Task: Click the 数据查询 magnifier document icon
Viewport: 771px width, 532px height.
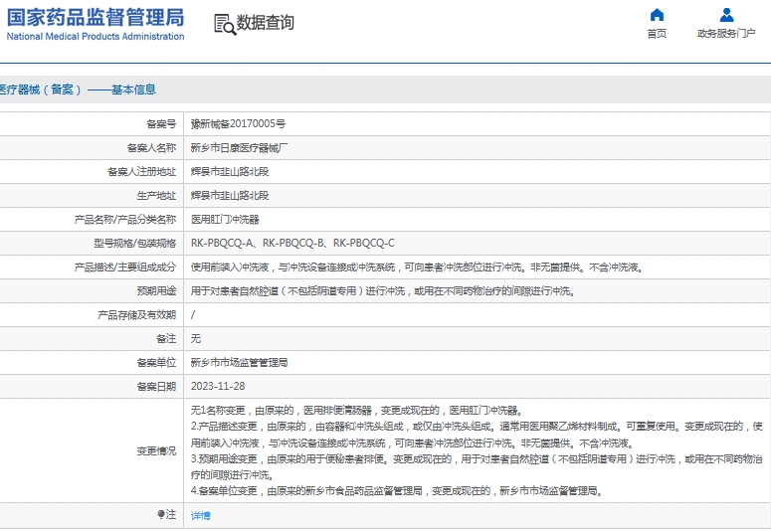Action: [x=225, y=24]
